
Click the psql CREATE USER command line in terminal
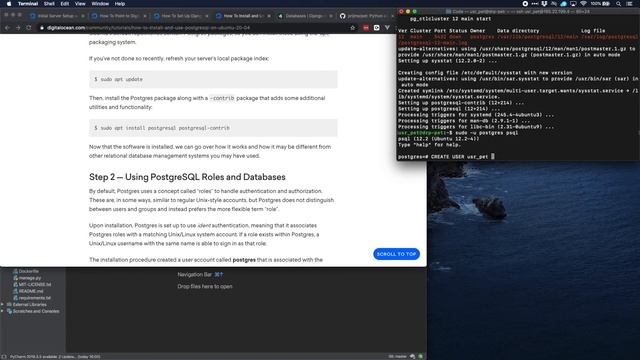click(446, 157)
